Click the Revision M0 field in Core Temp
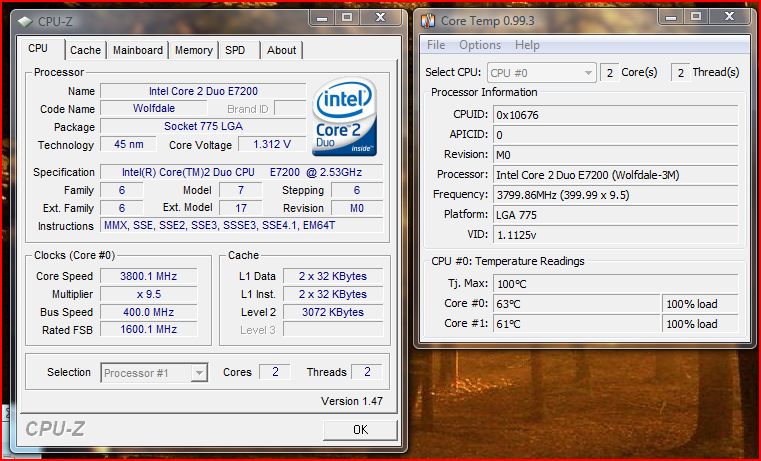This screenshot has width=761, height=461. click(x=615, y=155)
